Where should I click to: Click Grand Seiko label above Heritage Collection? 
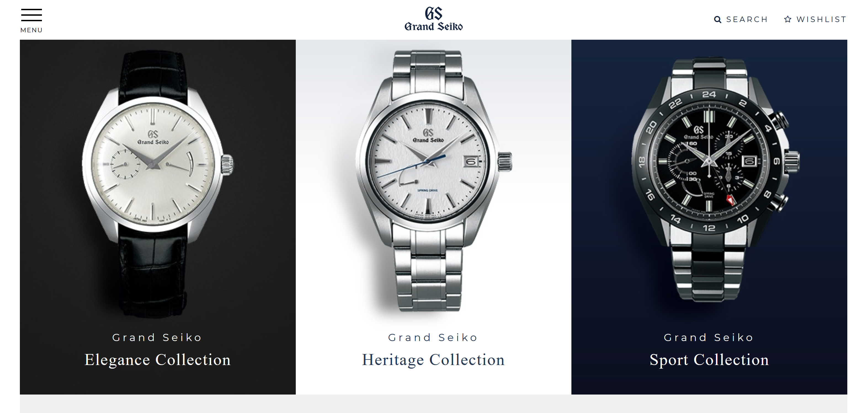tap(433, 337)
